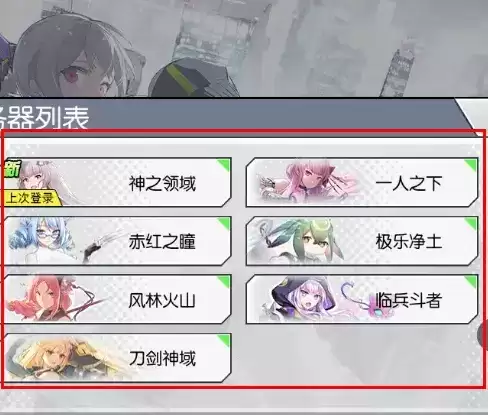Click the green 新 badge icon
The height and width of the screenshot is (415, 488).
12,169
